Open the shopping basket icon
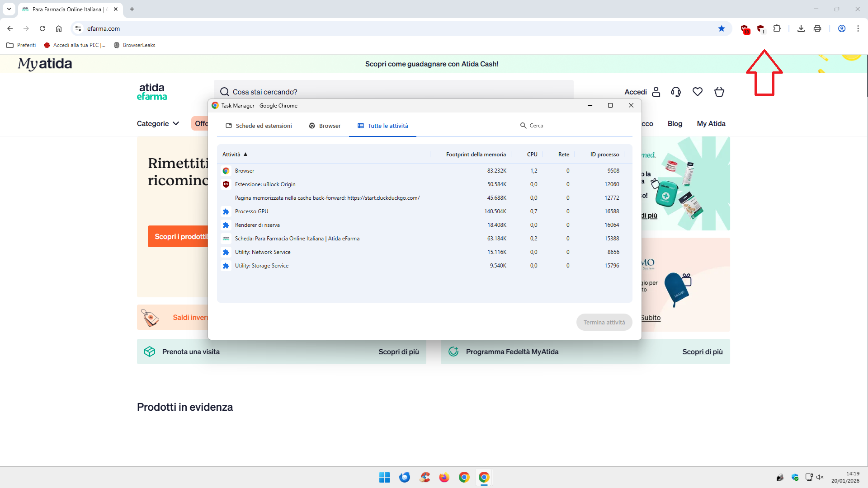Image resolution: width=868 pixels, height=488 pixels. (x=719, y=92)
